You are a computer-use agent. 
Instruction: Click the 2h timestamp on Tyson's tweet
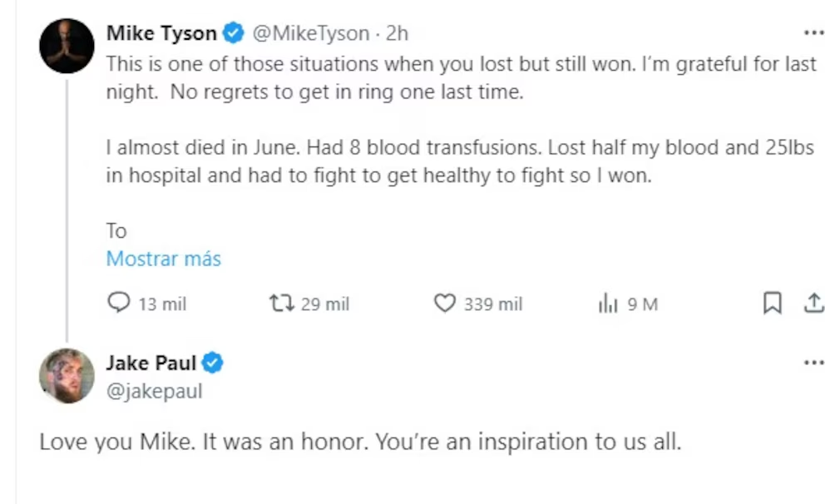pos(398,33)
